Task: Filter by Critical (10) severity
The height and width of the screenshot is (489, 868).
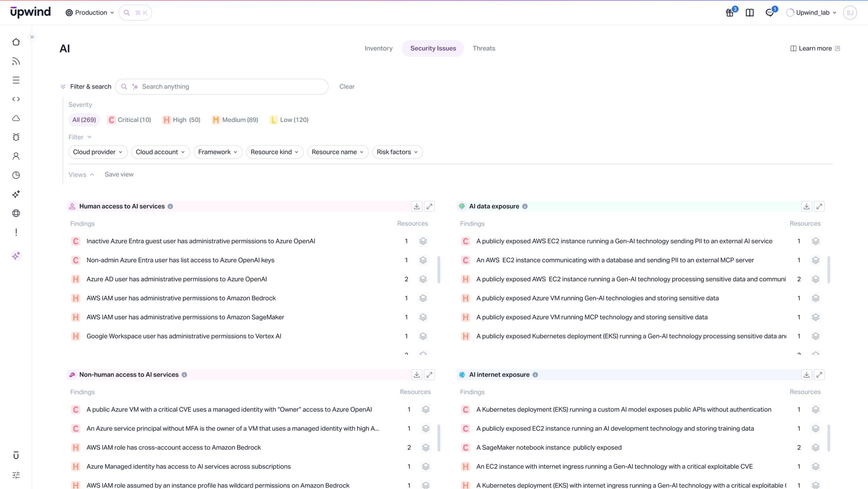Action: click(129, 120)
